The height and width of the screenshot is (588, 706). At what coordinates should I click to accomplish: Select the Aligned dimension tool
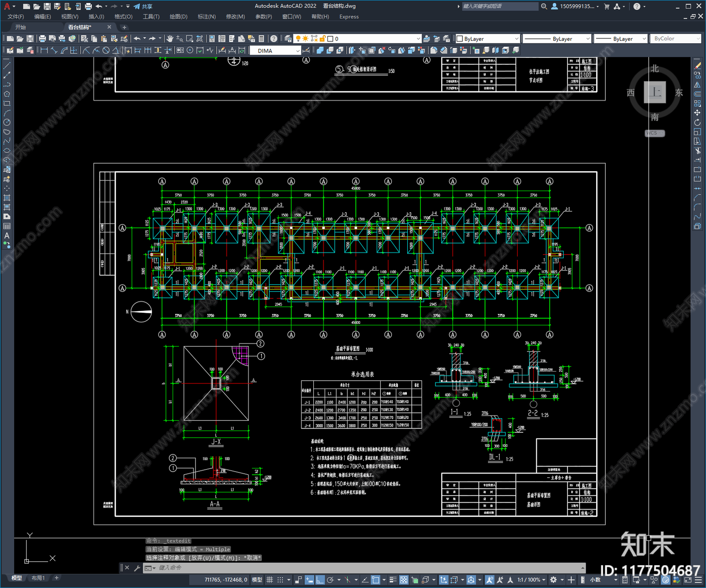coord(54,50)
